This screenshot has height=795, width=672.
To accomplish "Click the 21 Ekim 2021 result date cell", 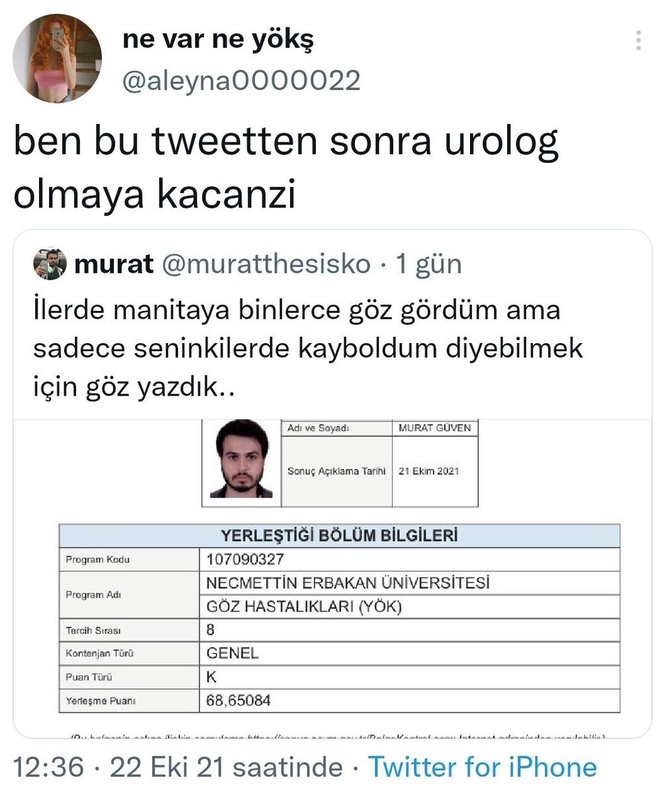I will (429, 471).
